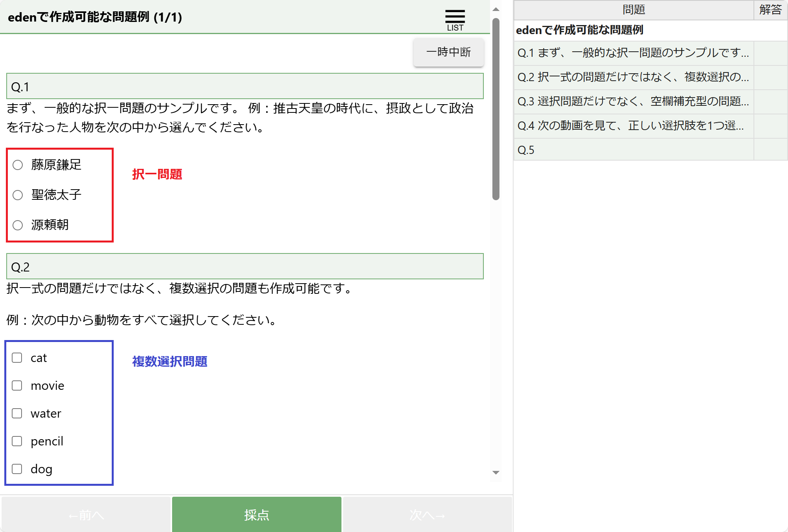Screen dimensions: 788x532
Task: Click the scrollbar down arrow
Action: coord(496,472)
